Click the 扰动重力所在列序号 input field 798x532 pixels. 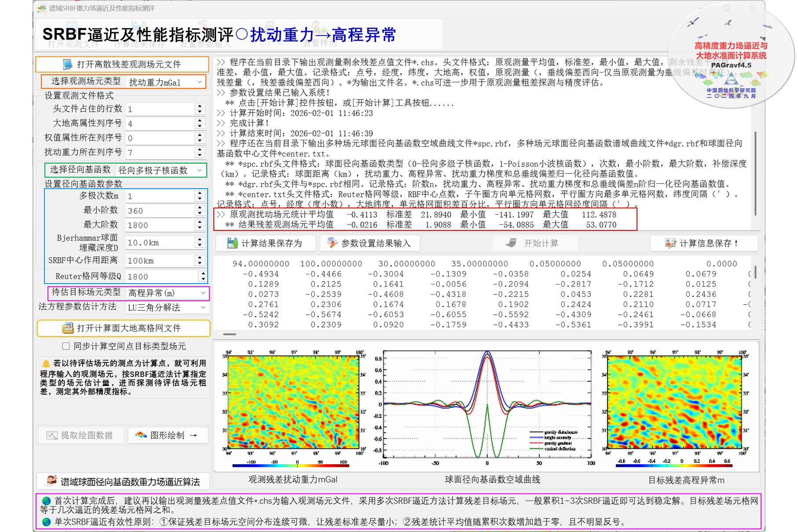pyautogui.click(x=161, y=153)
